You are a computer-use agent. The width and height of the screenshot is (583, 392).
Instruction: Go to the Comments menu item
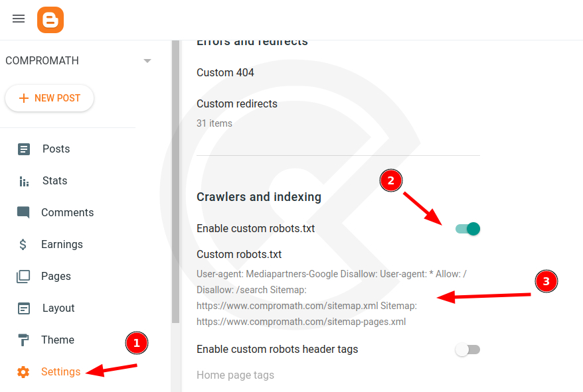coord(67,213)
